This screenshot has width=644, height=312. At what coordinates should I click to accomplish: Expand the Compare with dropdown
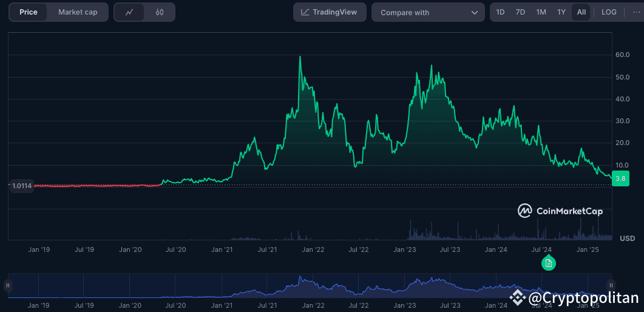429,12
